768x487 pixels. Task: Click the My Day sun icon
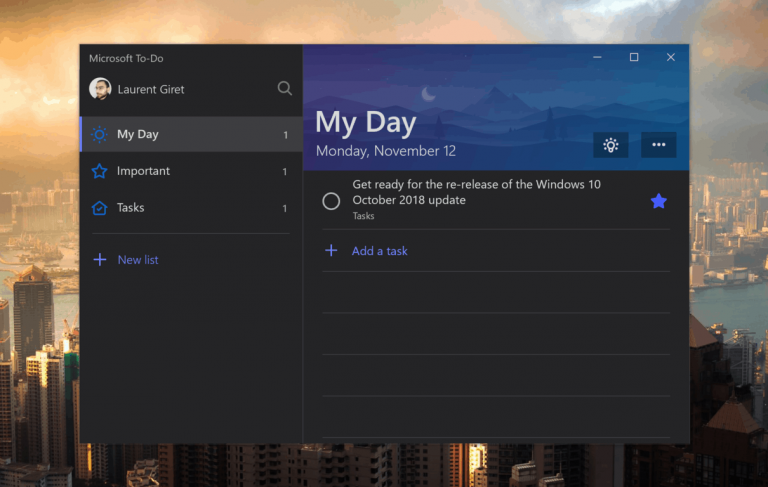click(x=99, y=134)
